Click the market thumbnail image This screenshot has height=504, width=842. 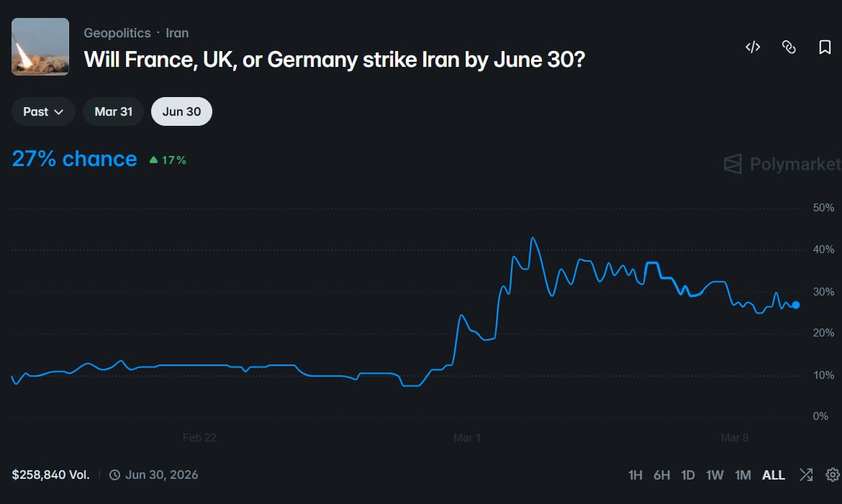(x=40, y=46)
